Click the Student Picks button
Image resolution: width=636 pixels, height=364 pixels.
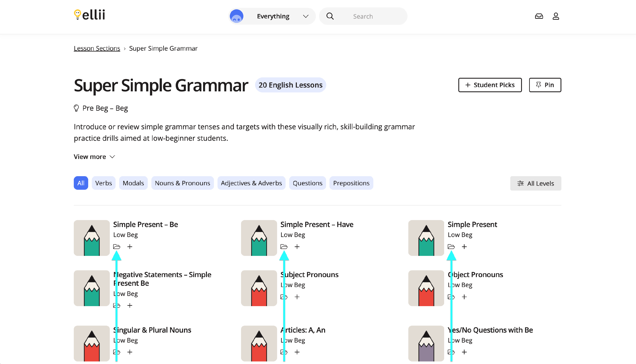(490, 85)
